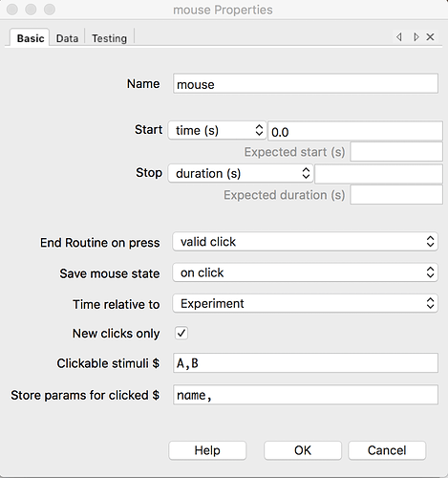Expand the Save mouse state dropdown
This screenshot has height=478, width=448.
coord(305,272)
